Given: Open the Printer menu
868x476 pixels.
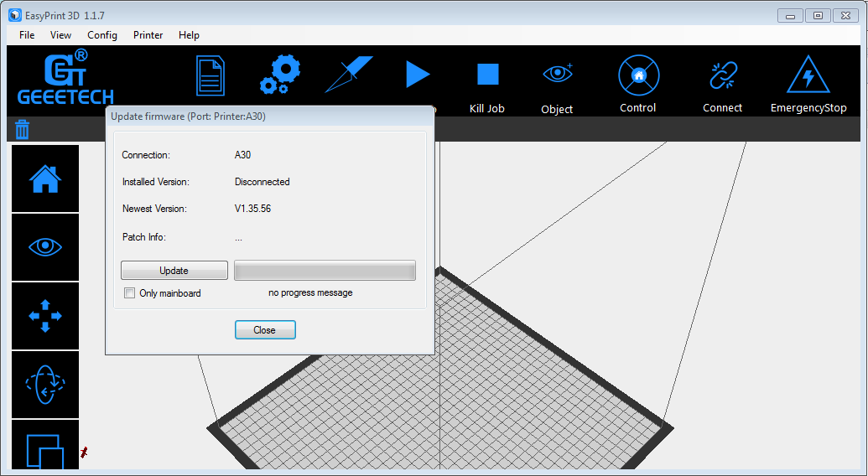Looking at the screenshot, I should [x=148, y=35].
